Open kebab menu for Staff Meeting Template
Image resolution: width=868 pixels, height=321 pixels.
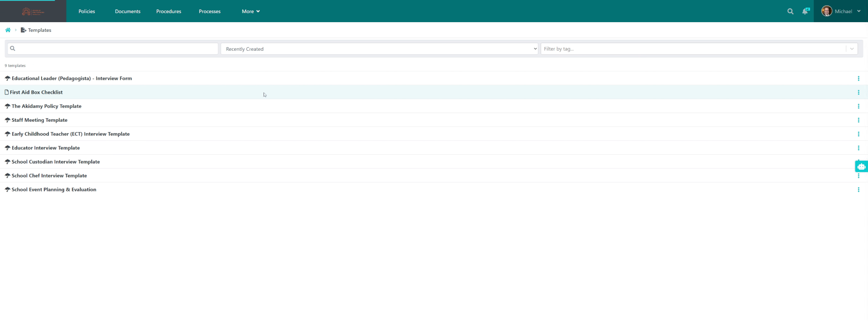(858, 120)
